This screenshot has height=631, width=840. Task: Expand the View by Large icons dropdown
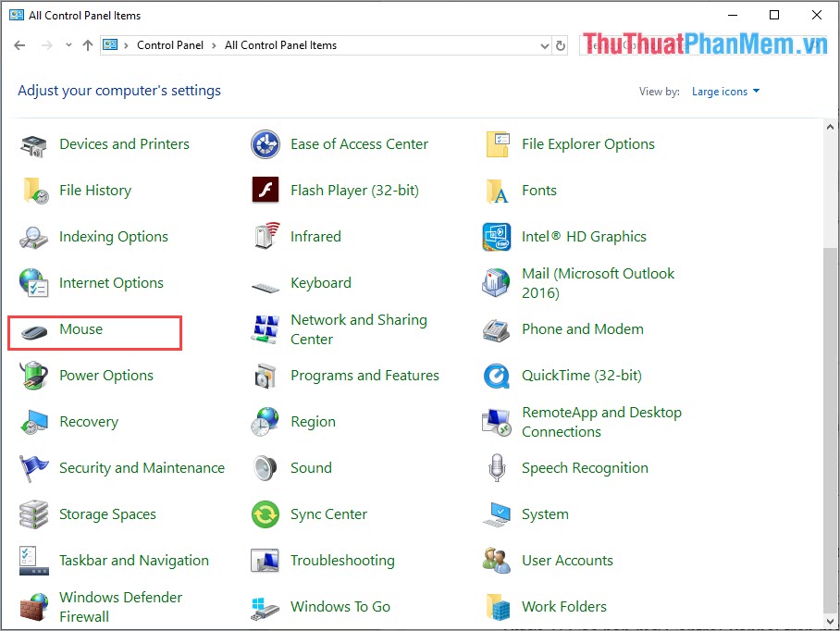tap(725, 92)
